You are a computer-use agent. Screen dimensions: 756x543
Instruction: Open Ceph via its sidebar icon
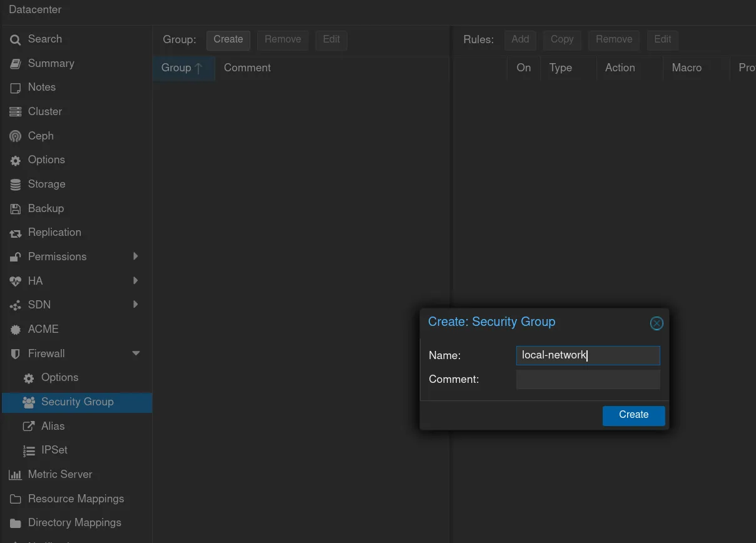[x=16, y=136]
